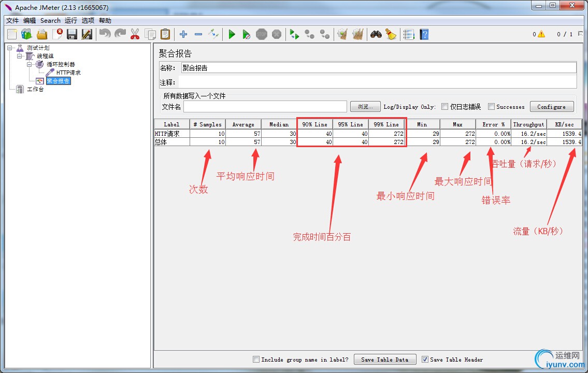Click the 浏览... browse button
The image size is (588, 373).
point(365,107)
